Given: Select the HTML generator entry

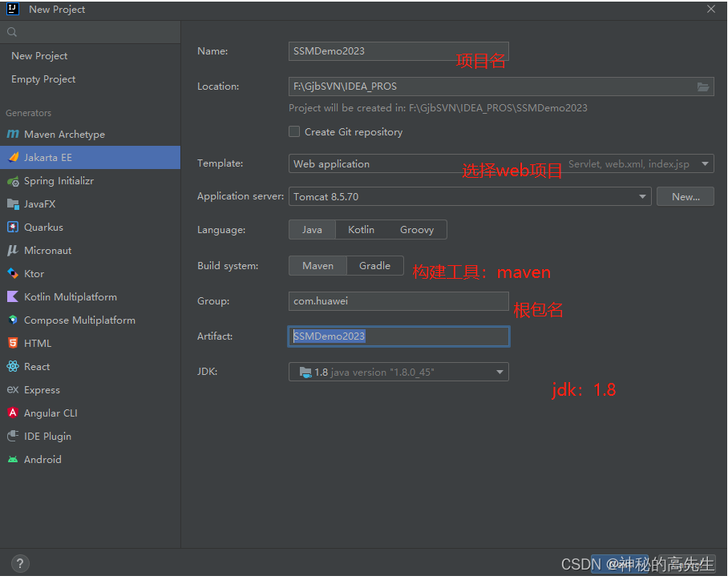Looking at the screenshot, I should [90, 344].
